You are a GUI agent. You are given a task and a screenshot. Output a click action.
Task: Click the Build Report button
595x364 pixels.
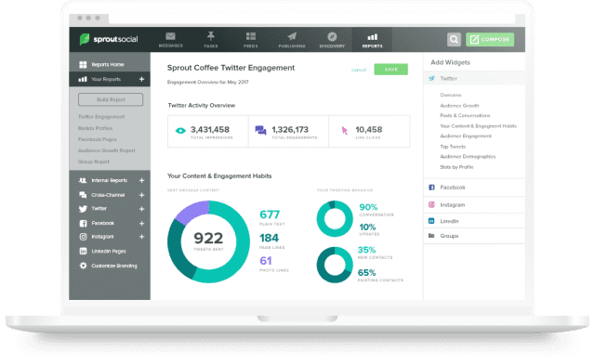111,99
